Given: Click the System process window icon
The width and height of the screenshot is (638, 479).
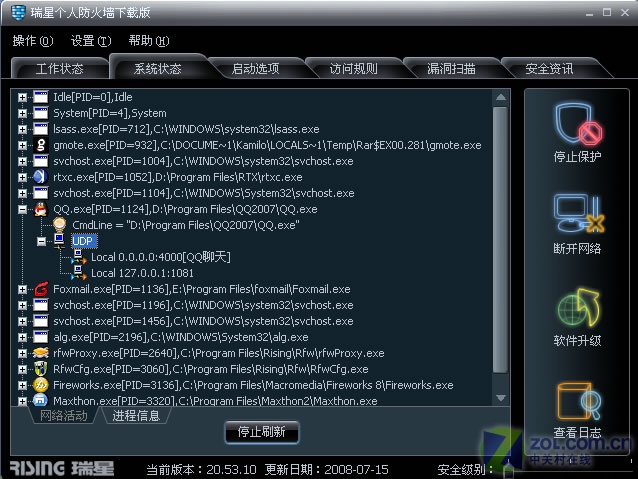Looking at the screenshot, I should 41,113.
